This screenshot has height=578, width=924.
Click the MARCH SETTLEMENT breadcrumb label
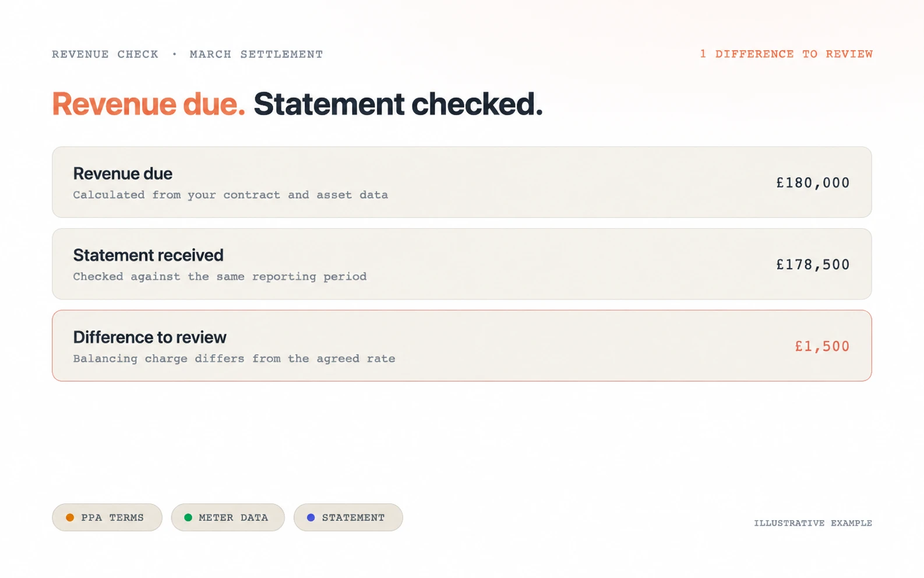[256, 54]
